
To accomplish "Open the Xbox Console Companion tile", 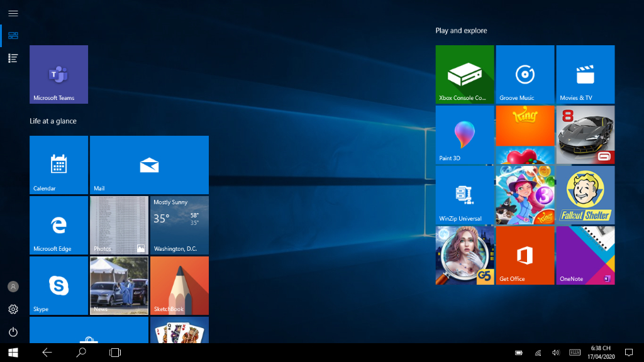I will coord(465,74).
